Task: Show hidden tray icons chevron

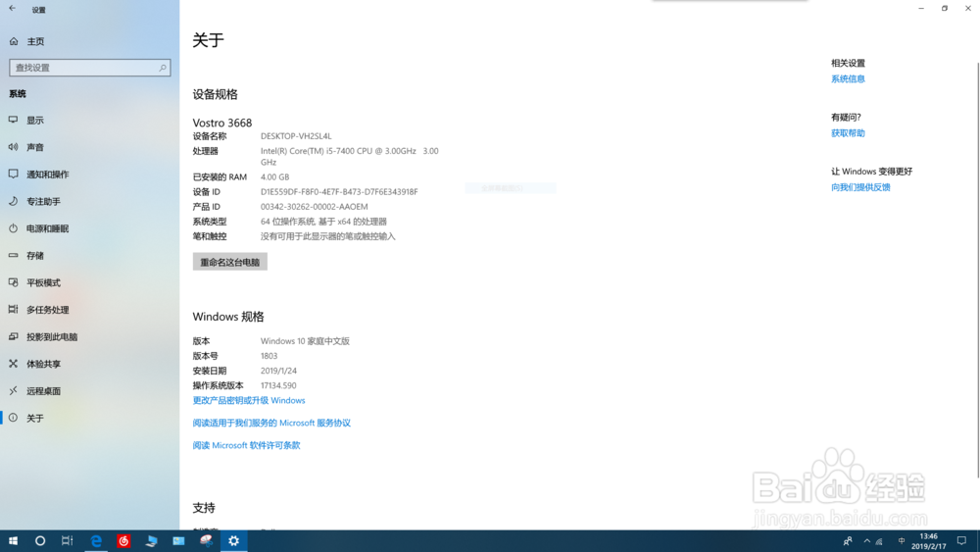Action: coord(867,541)
